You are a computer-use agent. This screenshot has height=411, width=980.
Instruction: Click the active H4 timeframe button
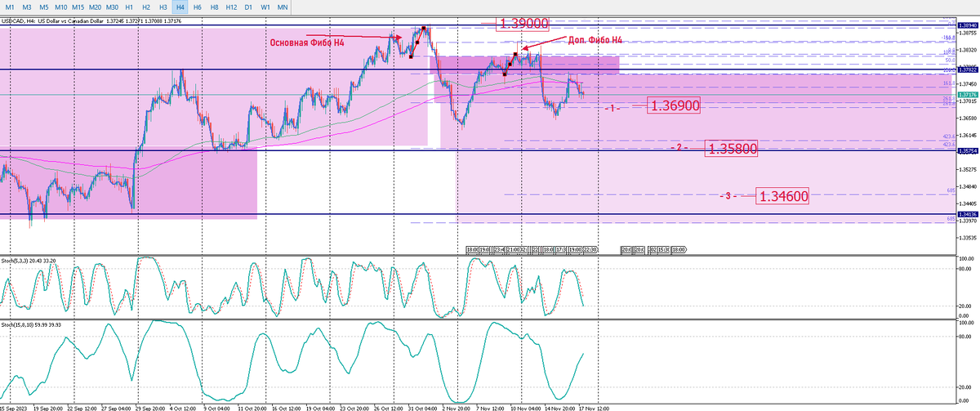pos(180,7)
